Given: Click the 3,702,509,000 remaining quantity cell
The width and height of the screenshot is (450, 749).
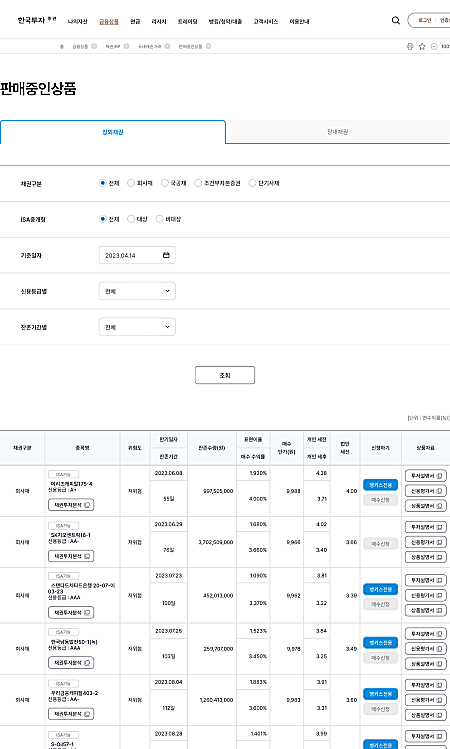Looking at the screenshot, I should click(212, 542).
